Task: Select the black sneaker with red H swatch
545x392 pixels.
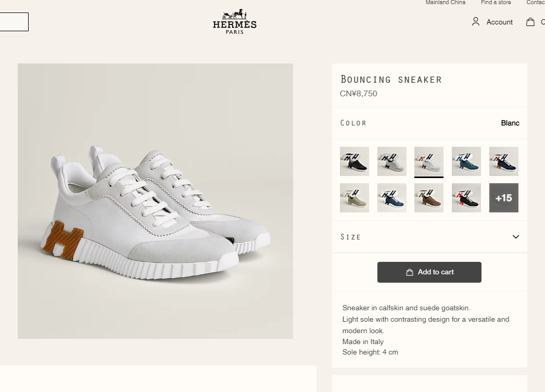Action: click(x=466, y=198)
